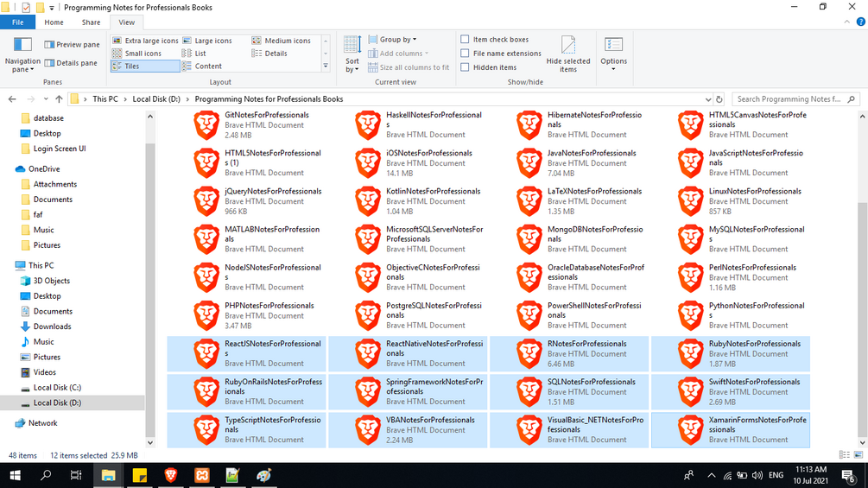The width and height of the screenshot is (868, 488).
Task: Select Network in navigation pane
Action: [x=42, y=422]
